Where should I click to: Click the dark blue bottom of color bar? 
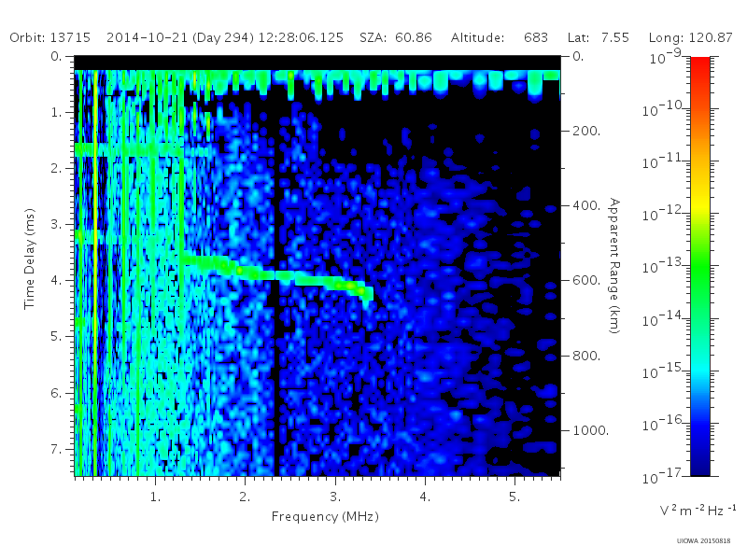(x=699, y=467)
